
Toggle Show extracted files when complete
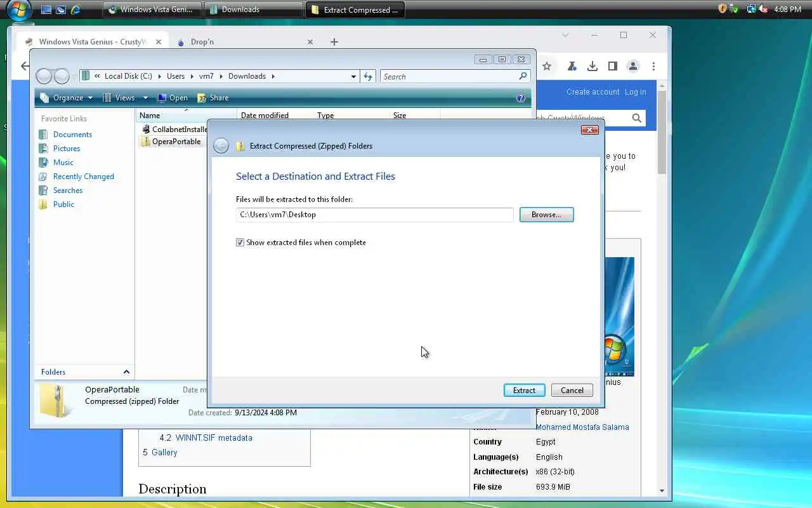coord(240,243)
